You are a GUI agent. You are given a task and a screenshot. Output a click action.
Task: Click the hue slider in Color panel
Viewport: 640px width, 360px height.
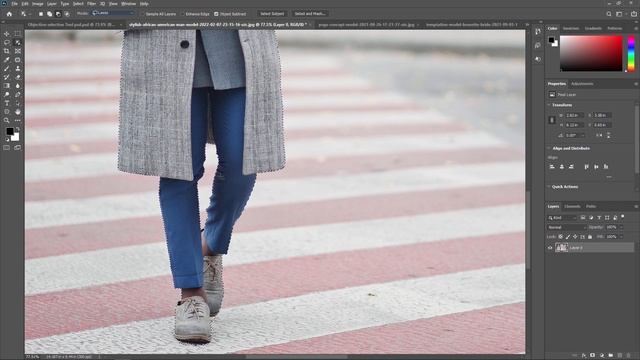pos(631,53)
